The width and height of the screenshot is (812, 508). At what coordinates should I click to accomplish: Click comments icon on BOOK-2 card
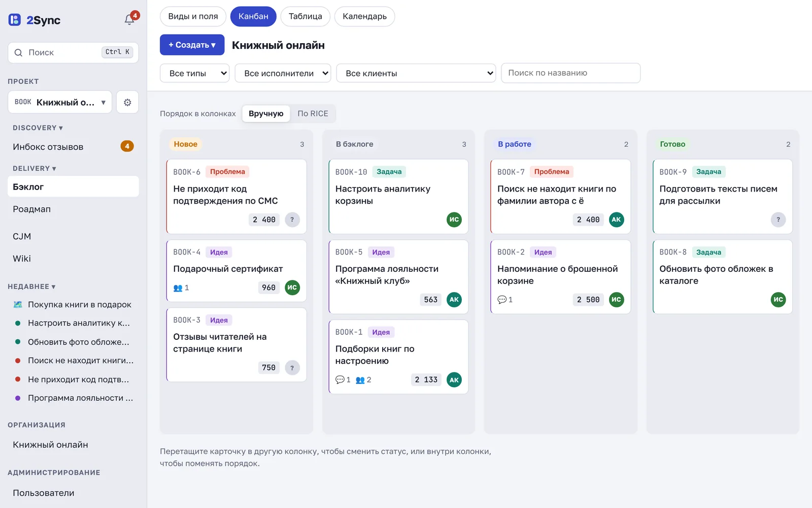pyautogui.click(x=502, y=300)
